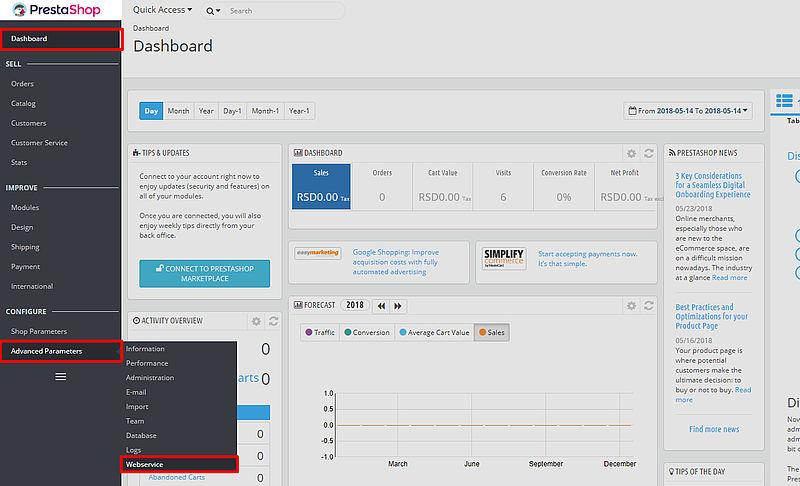Open Performance in the Advanced Parameters submenu
Image resolution: width=800 pixels, height=486 pixels.
(x=147, y=363)
